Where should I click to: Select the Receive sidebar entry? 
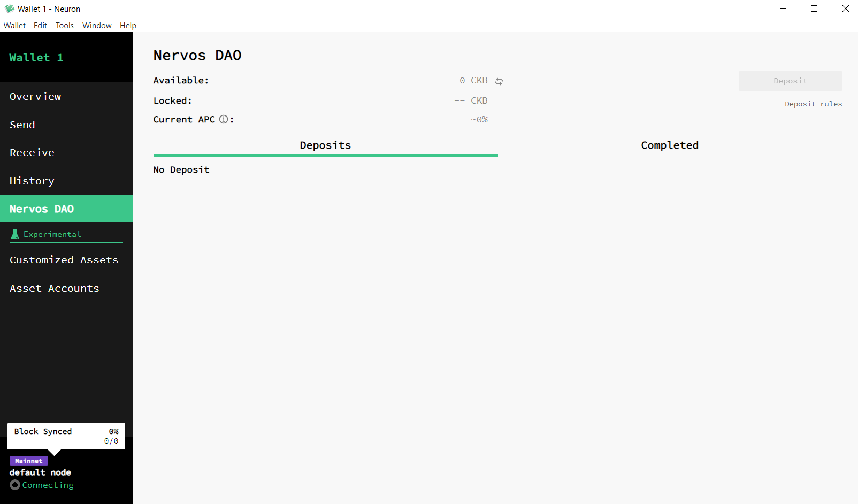(x=32, y=152)
